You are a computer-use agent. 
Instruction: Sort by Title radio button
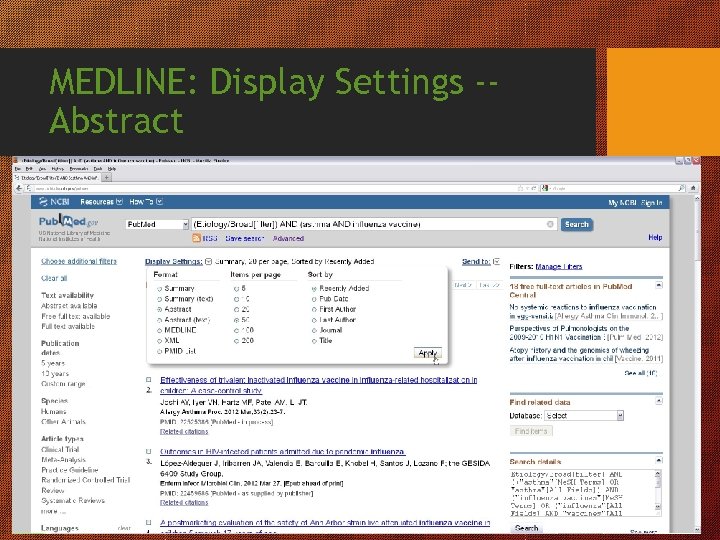pos(314,341)
